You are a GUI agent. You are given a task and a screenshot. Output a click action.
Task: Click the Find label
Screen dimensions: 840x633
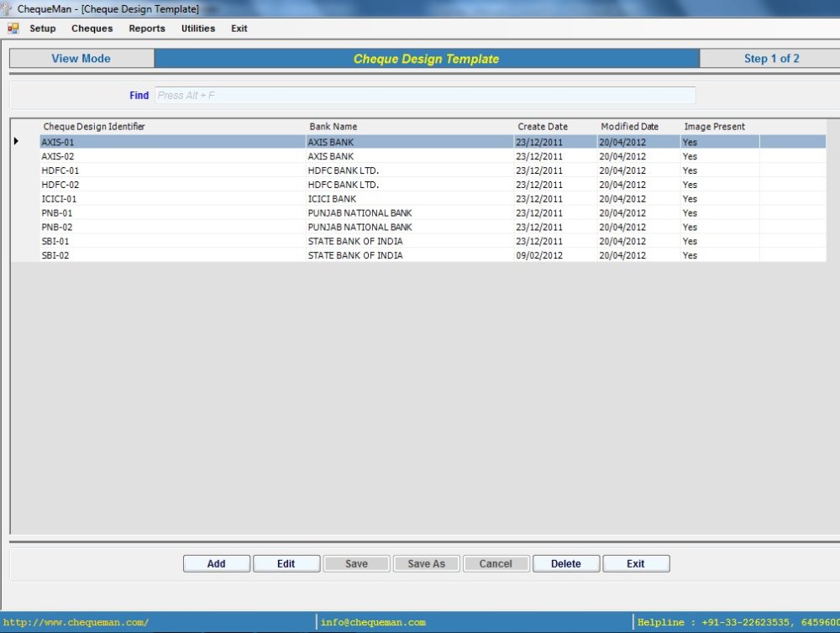click(x=139, y=96)
